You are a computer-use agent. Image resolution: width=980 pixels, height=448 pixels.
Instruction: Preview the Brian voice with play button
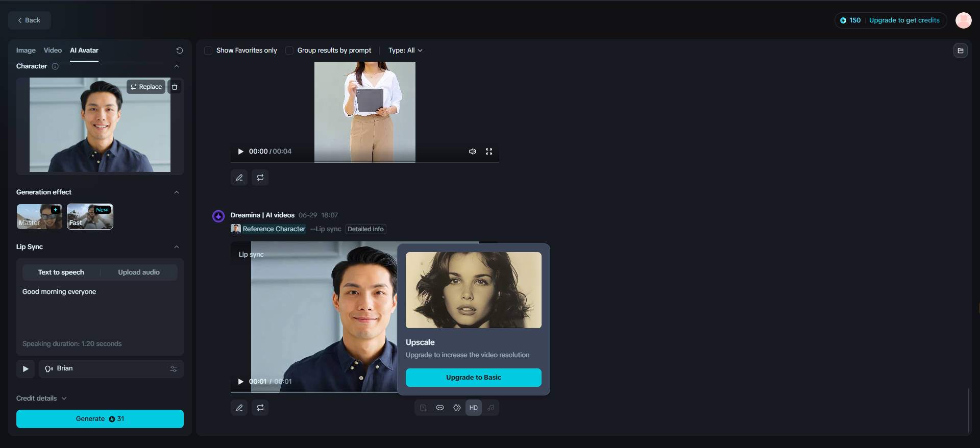(25, 369)
